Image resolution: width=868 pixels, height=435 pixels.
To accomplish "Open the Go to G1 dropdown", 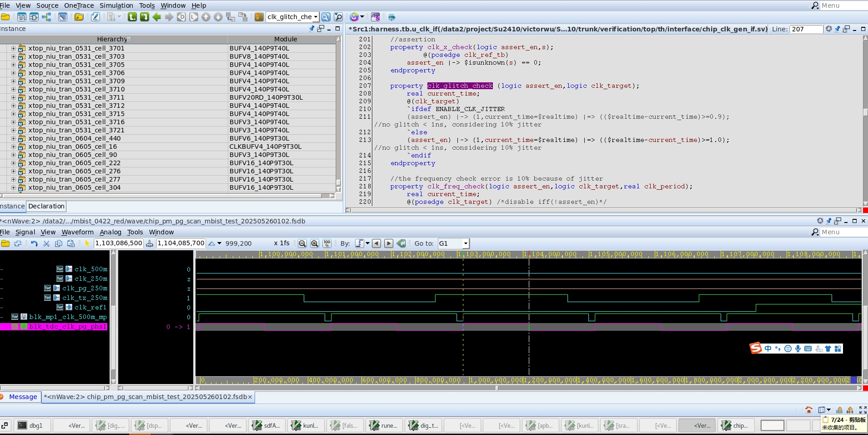I will (x=465, y=243).
